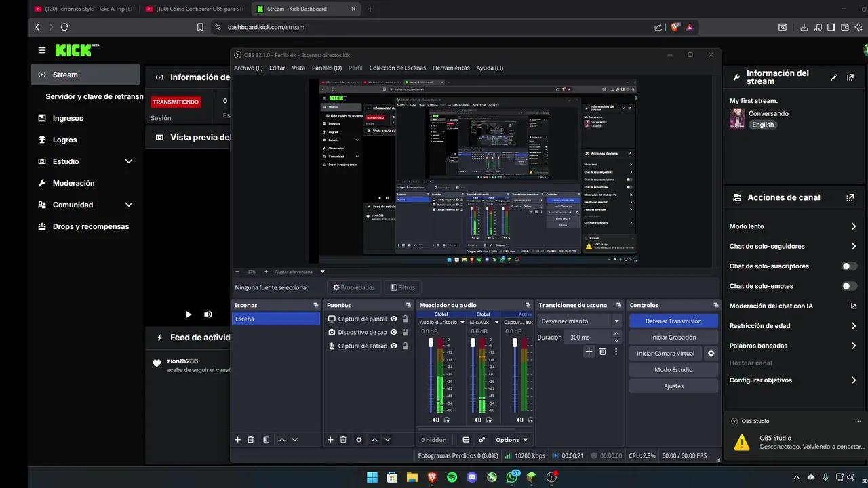This screenshot has width=868, height=488.
Task: Enable Chat de solo-suscriptores switch
Action: [x=850, y=266]
